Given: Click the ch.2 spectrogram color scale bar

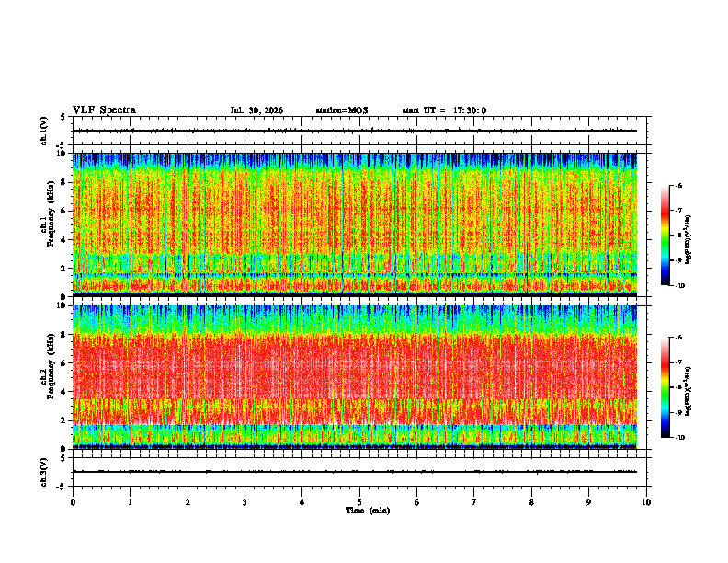Looking at the screenshot, I should click(665, 387).
